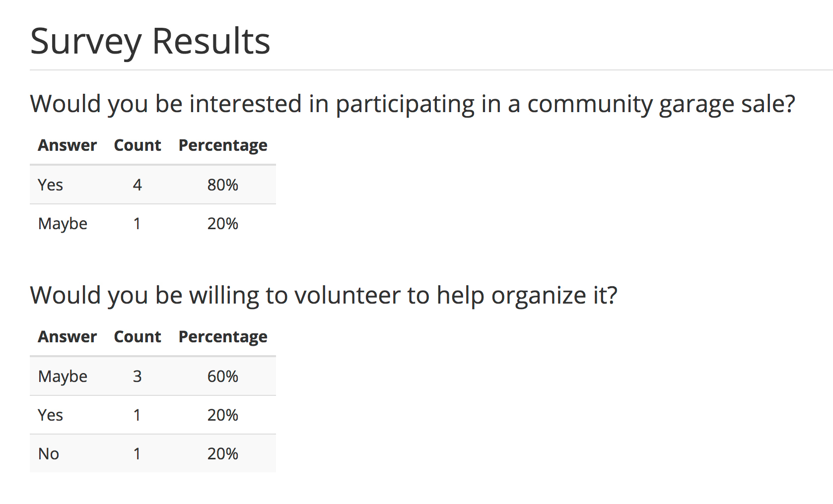
Task: Click the count value 4
Action: click(138, 185)
